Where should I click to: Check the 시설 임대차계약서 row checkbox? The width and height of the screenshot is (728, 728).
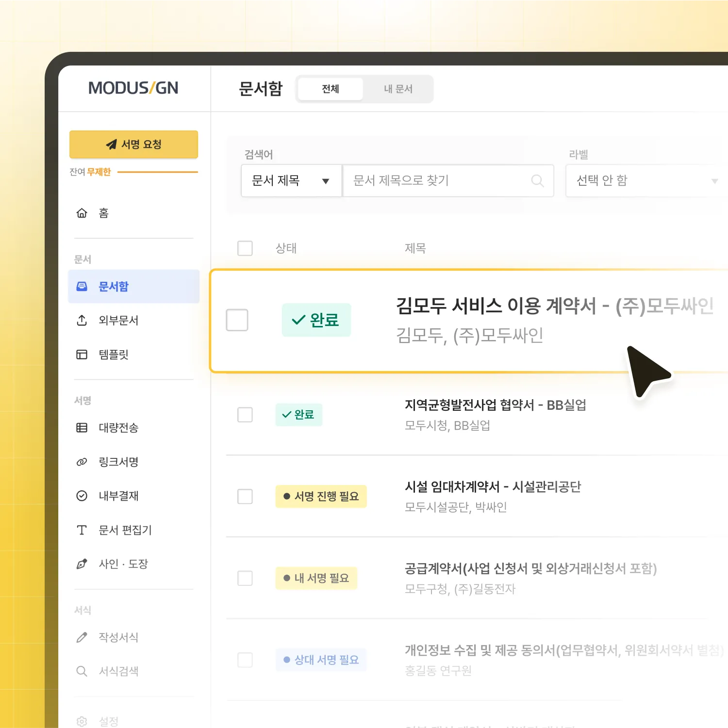pyautogui.click(x=245, y=496)
